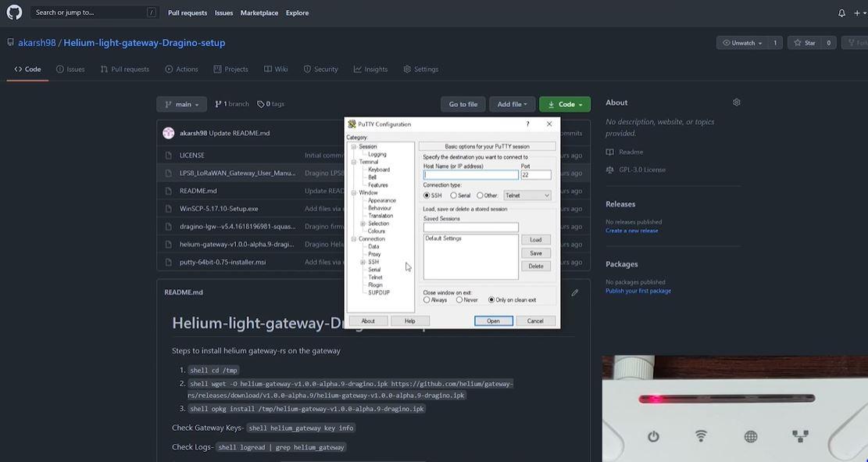This screenshot has width=868, height=462.
Task: Open the plus create-new menu
Action: point(858,13)
